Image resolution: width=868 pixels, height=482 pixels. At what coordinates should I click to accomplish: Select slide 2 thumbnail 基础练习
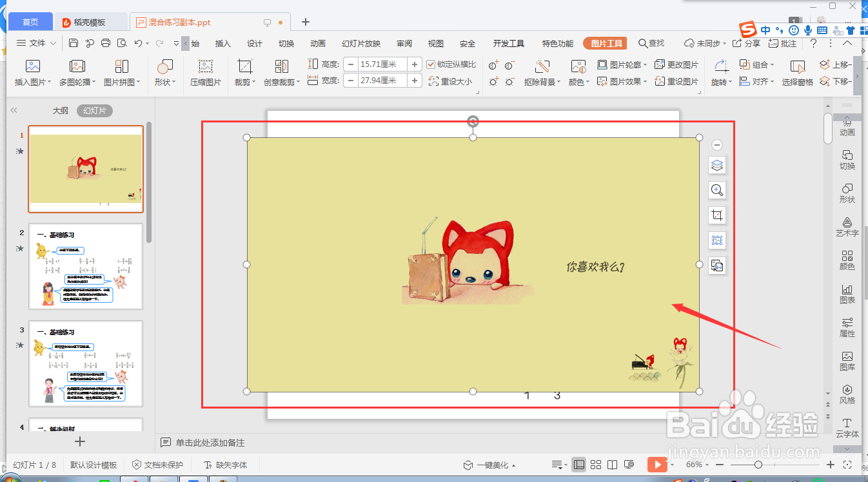pos(86,266)
